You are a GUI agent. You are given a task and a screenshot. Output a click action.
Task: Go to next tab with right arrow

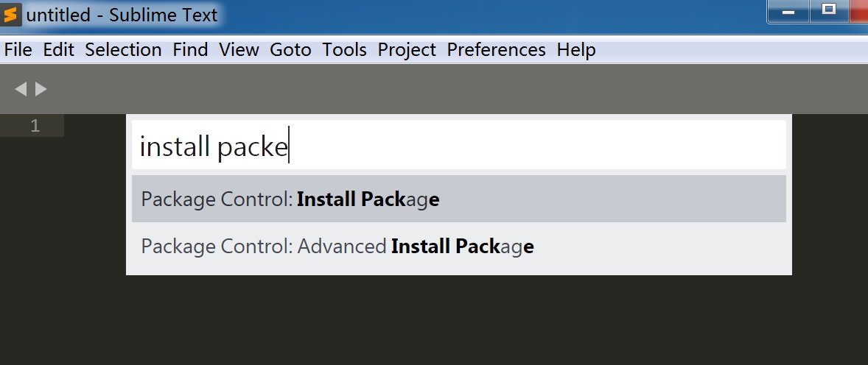coord(41,89)
